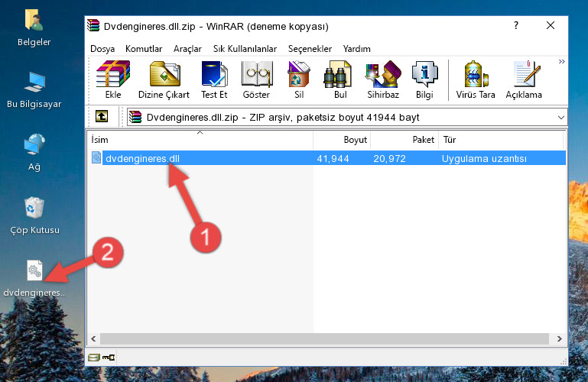
Task: Open the Dosya menu
Action: click(102, 49)
